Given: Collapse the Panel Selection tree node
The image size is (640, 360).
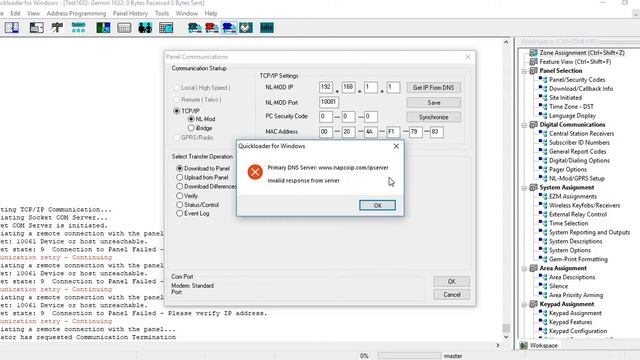Looking at the screenshot, I should click(x=524, y=71).
